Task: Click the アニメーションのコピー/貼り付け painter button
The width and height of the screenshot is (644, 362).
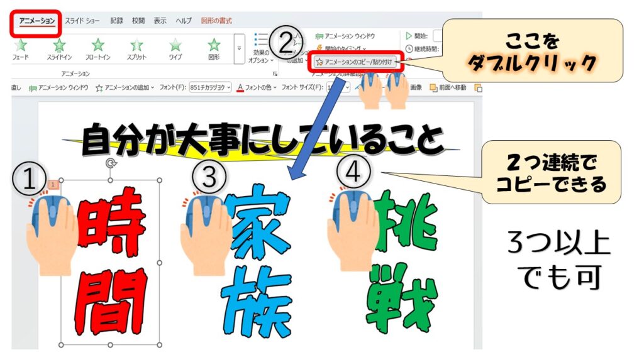Action: coord(356,62)
